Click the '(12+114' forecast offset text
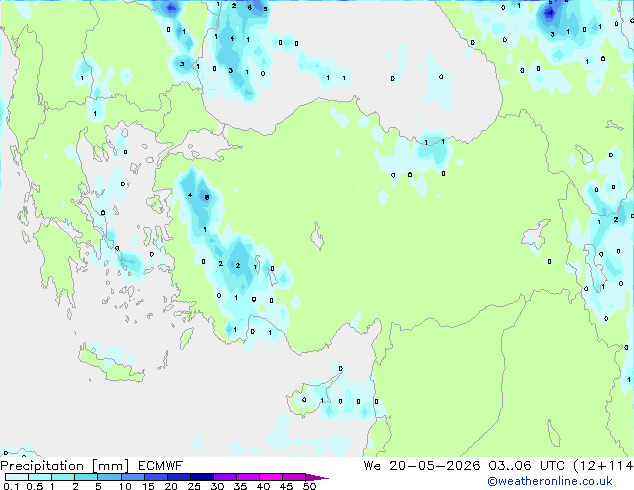634x490 pixels. (x=603, y=466)
